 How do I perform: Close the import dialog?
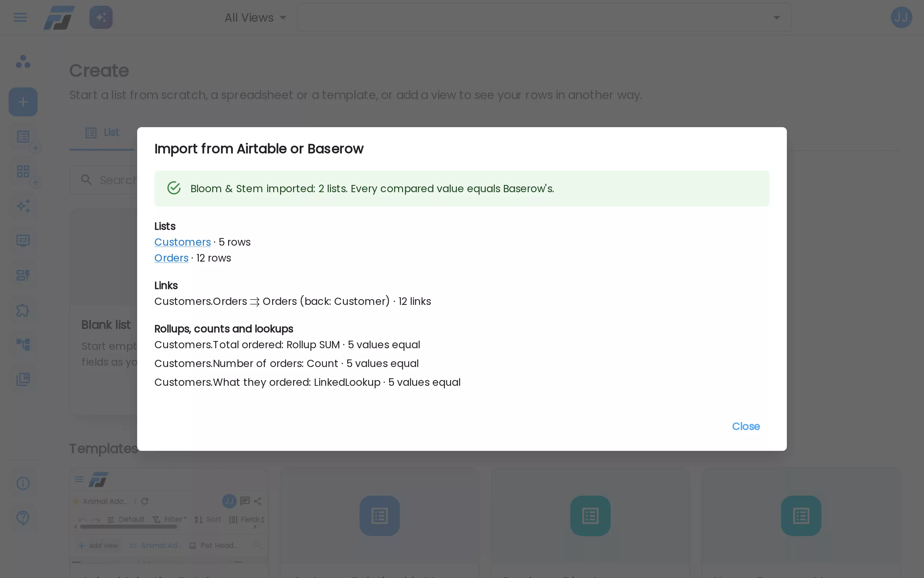pos(746,426)
